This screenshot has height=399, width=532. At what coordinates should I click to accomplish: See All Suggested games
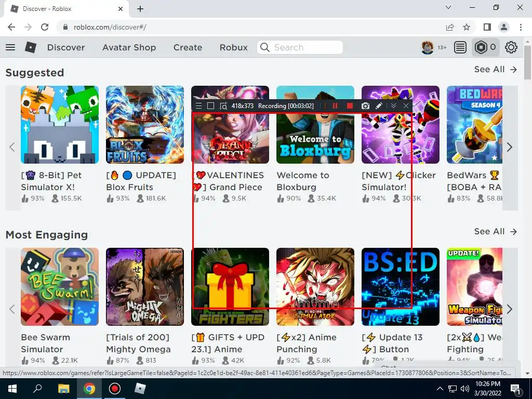(x=495, y=69)
